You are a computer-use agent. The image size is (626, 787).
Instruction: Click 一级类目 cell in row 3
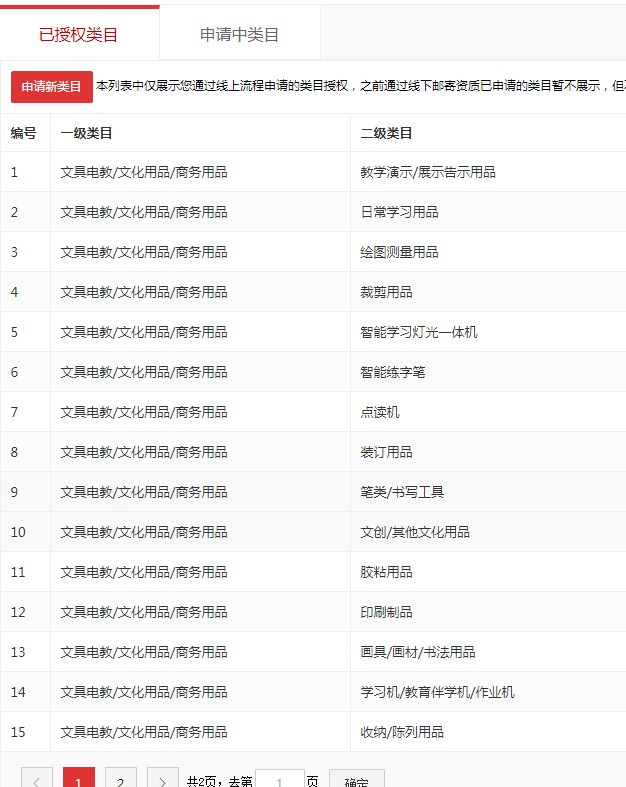click(200, 252)
